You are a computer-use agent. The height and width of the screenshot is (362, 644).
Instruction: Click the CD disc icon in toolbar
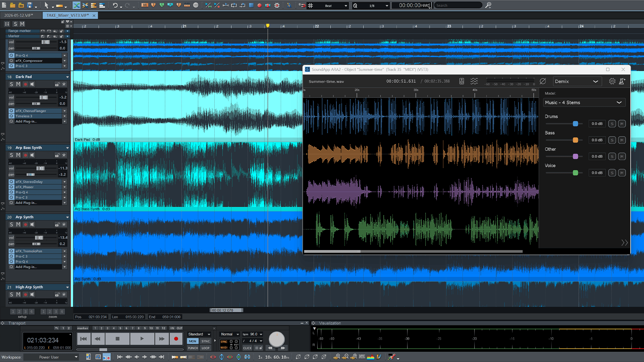tap(196, 5)
